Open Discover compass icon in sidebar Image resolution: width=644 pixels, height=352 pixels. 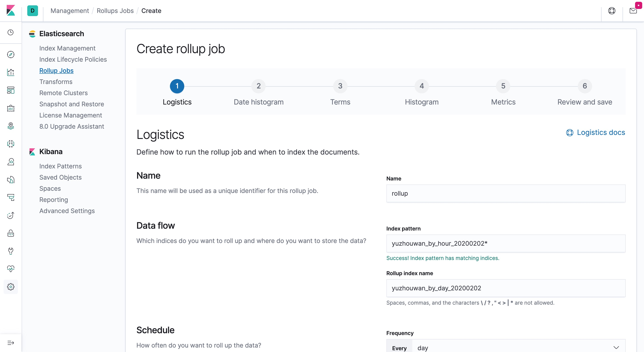(x=11, y=54)
